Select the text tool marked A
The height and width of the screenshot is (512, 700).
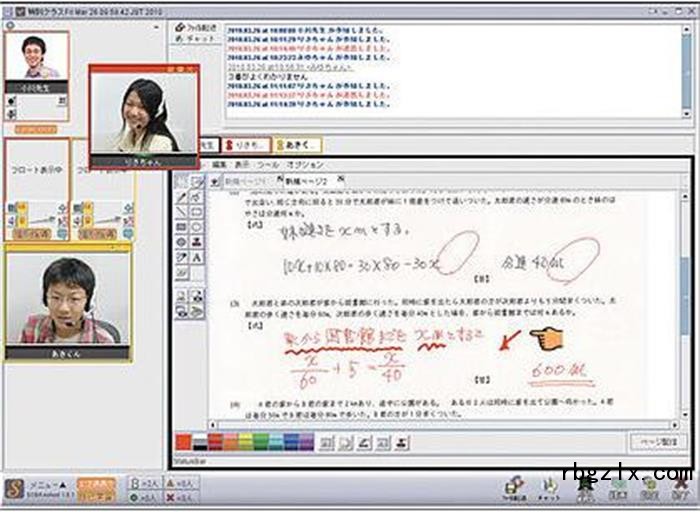pos(196,257)
